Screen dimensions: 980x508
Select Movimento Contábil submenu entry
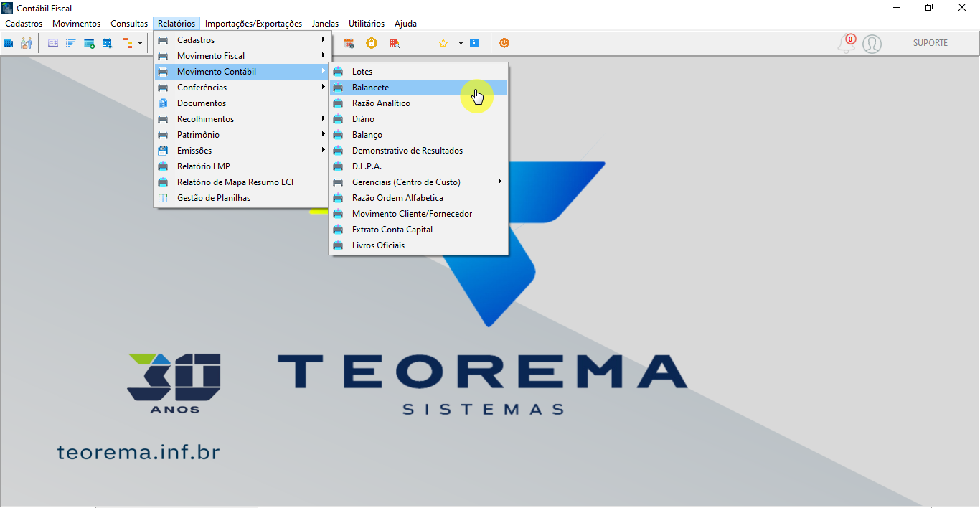coord(242,72)
